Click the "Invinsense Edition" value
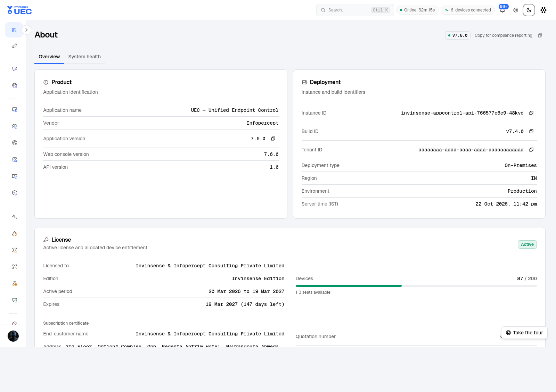 [x=258, y=278]
